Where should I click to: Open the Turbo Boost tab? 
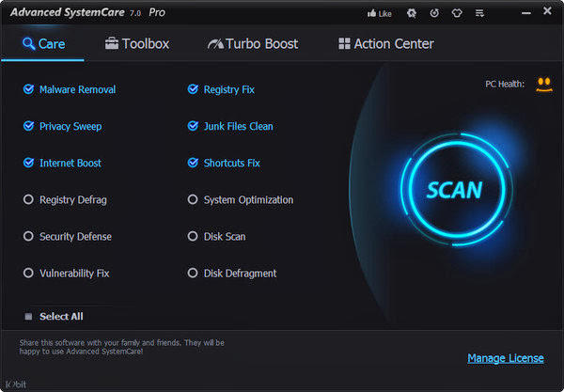tap(253, 44)
